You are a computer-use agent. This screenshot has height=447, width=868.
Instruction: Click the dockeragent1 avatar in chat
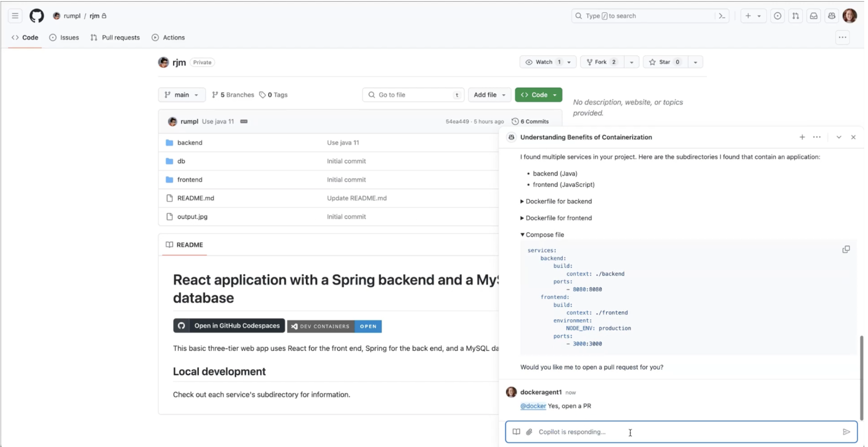coord(511,392)
